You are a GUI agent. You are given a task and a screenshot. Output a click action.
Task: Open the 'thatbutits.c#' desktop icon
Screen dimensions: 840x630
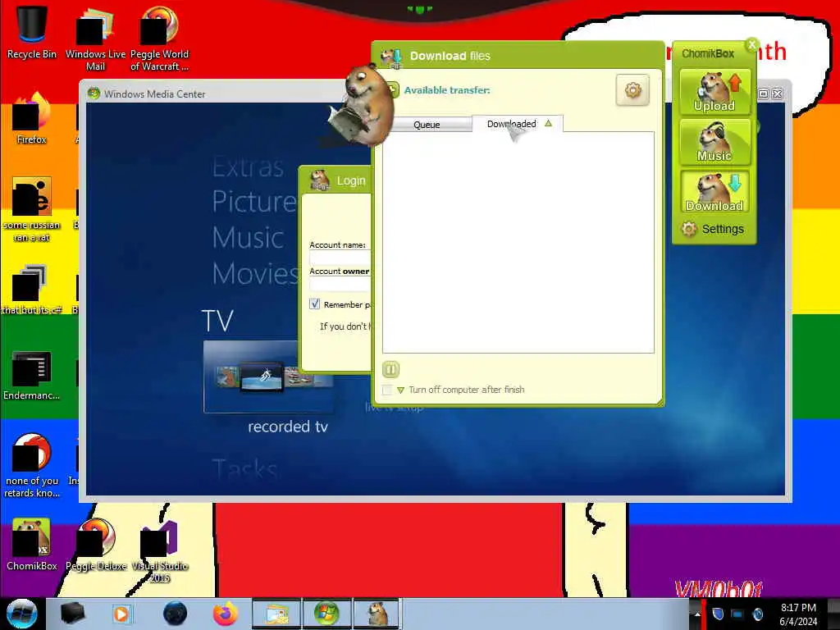[32, 290]
